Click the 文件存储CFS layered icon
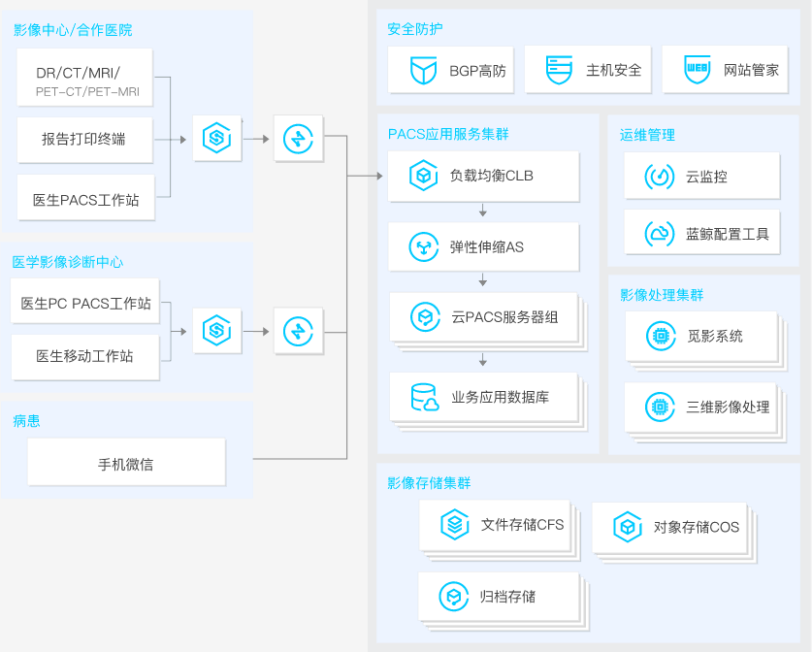This screenshot has width=812, height=652. point(454,525)
